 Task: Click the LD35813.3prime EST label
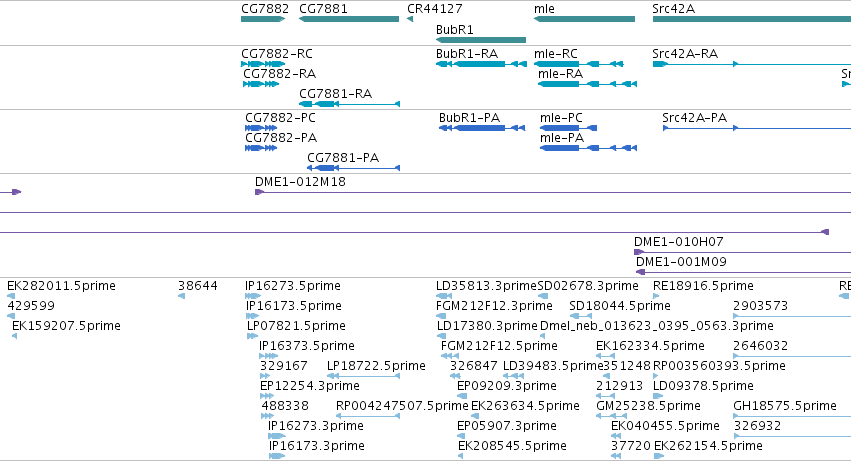click(x=486, y=286)
